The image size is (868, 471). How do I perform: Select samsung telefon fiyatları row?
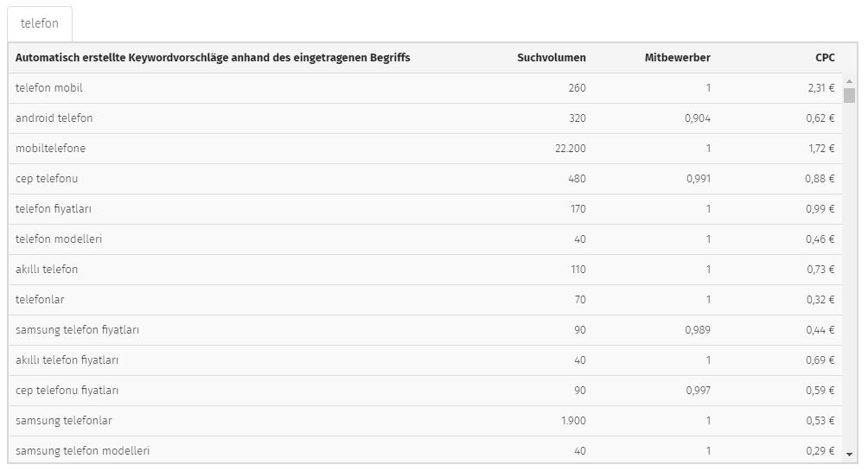coord(425,330)
